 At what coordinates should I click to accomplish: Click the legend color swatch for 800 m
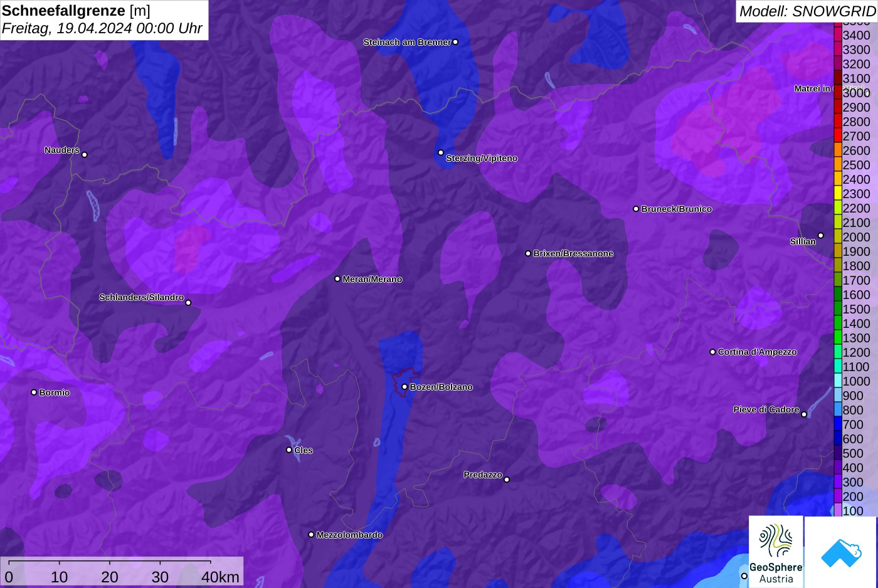click(838, 410)
